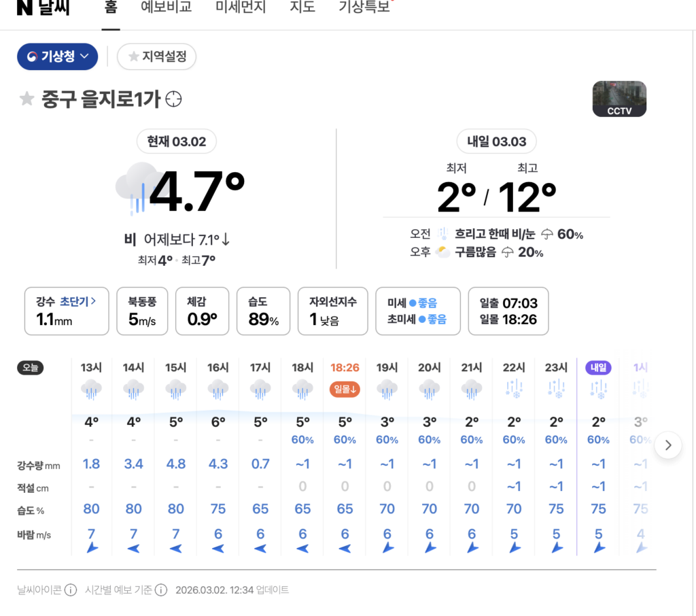Open the 시간별 예보 기준 info icon
The width and height of the screenshot is (696, 616).
click(161, 589)
